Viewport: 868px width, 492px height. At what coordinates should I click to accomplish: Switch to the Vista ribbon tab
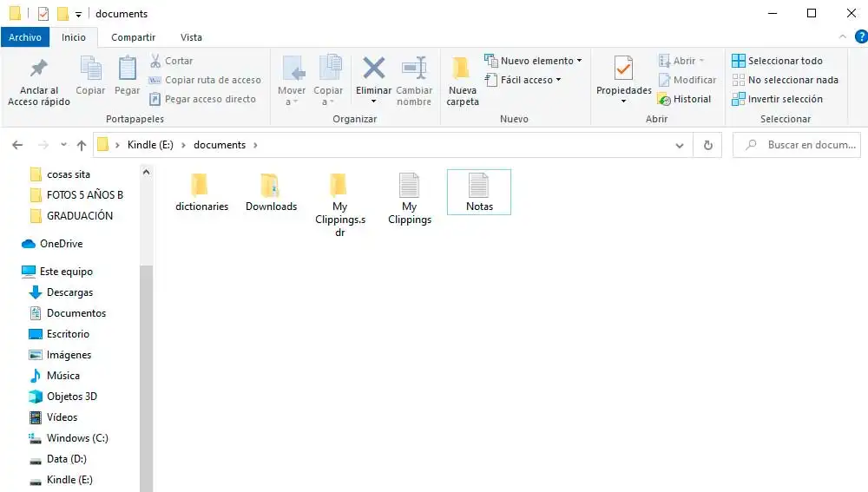[191, 37]
